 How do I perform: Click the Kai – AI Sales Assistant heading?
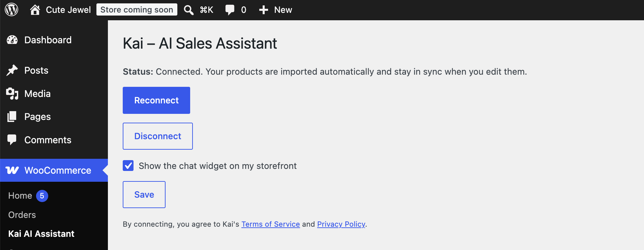pyautogui.click(x=200, y=43)
